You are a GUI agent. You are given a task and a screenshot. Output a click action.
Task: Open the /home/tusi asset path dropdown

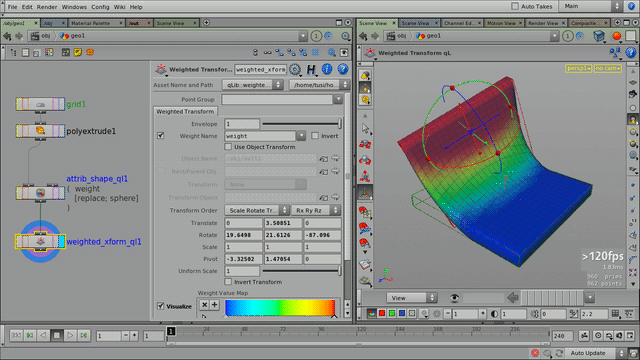point(319,84)
